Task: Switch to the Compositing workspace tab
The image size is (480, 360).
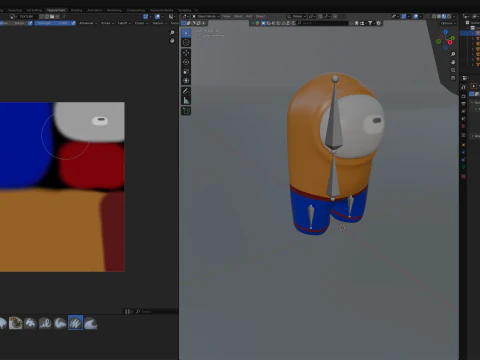Action: pyautogui.click(x=136, y=10)
